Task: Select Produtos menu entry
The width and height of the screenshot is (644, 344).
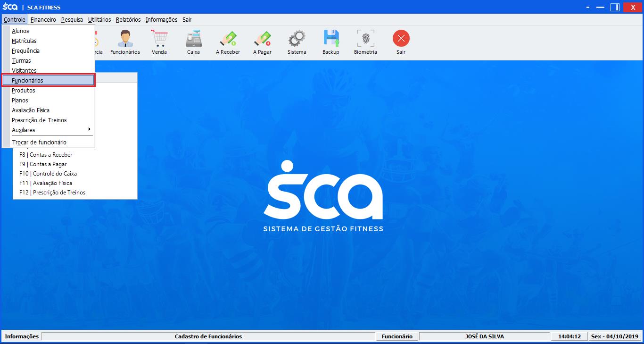Action: [x=49, y=90]
